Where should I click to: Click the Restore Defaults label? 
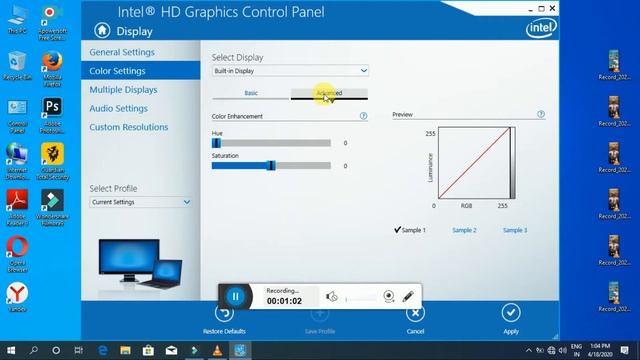click(x=224, y=331)
